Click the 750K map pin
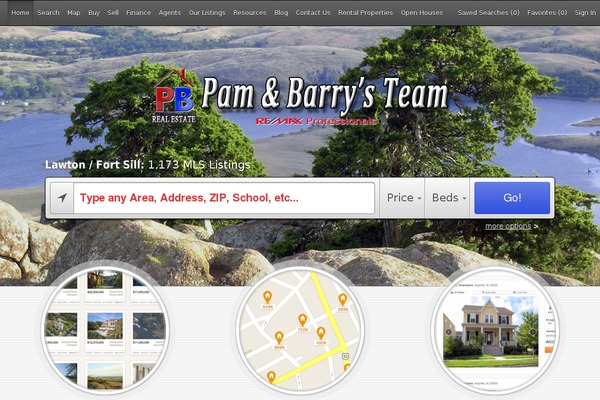 coord(303,322)
